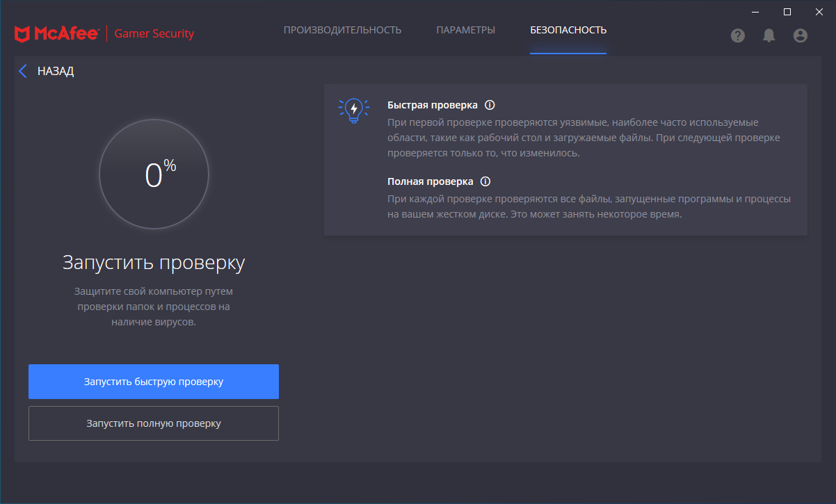Screen dimensions: 836x504
Task: Show info for Быстрая проверка
Action: point(490,105)
